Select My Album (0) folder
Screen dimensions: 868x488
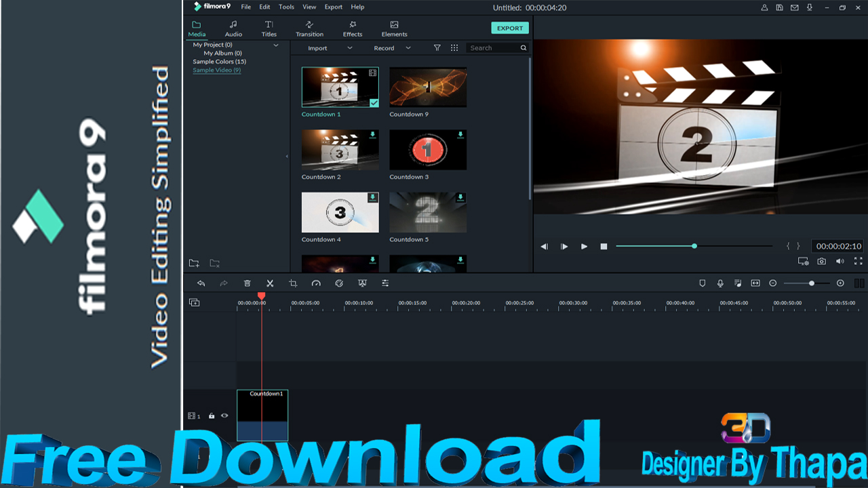[222, 53]
